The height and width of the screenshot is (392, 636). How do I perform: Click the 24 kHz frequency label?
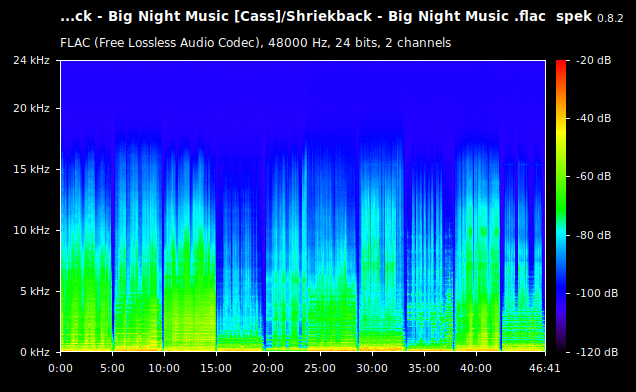click(32, 60)
